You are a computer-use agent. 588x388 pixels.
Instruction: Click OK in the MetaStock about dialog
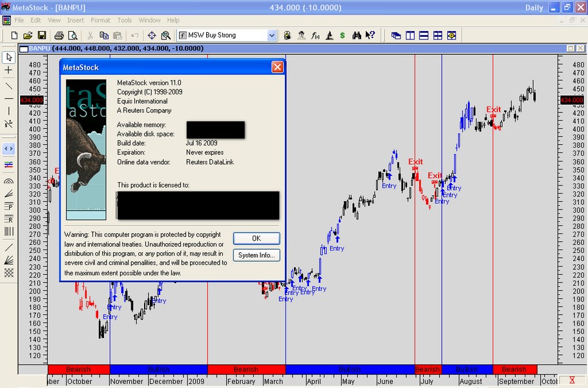[x=257, y=238]
